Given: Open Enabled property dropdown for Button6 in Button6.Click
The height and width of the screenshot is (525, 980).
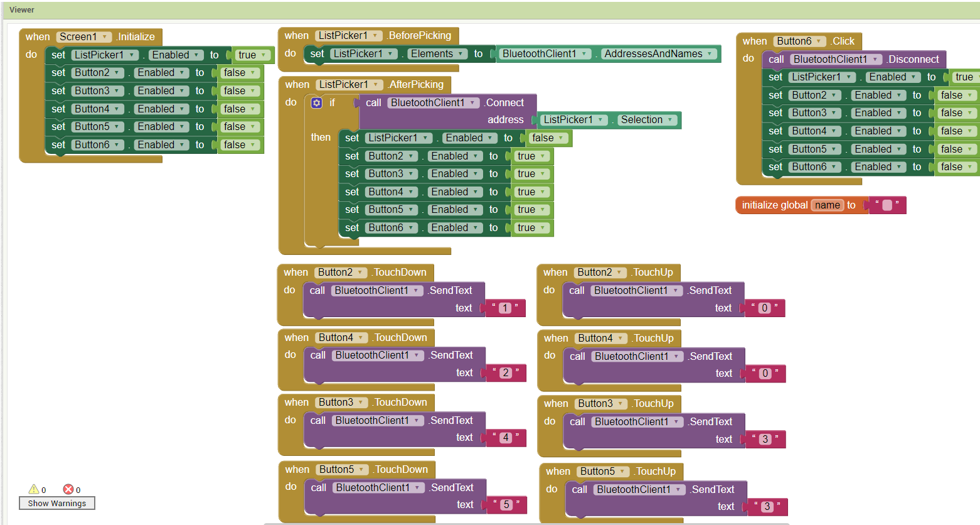Looking at the screenshot, I should [x=878, y=166].
